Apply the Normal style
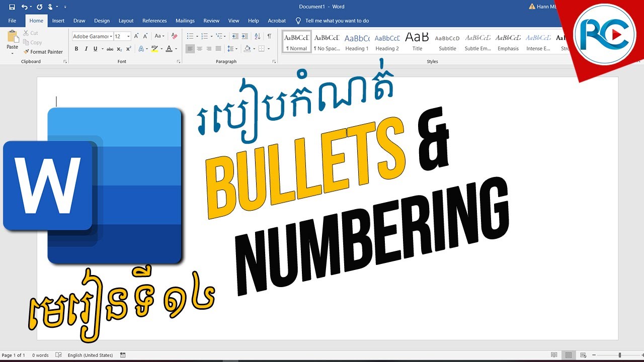The width and height of the screenshot is (644, 362). (x=297, y=42)
